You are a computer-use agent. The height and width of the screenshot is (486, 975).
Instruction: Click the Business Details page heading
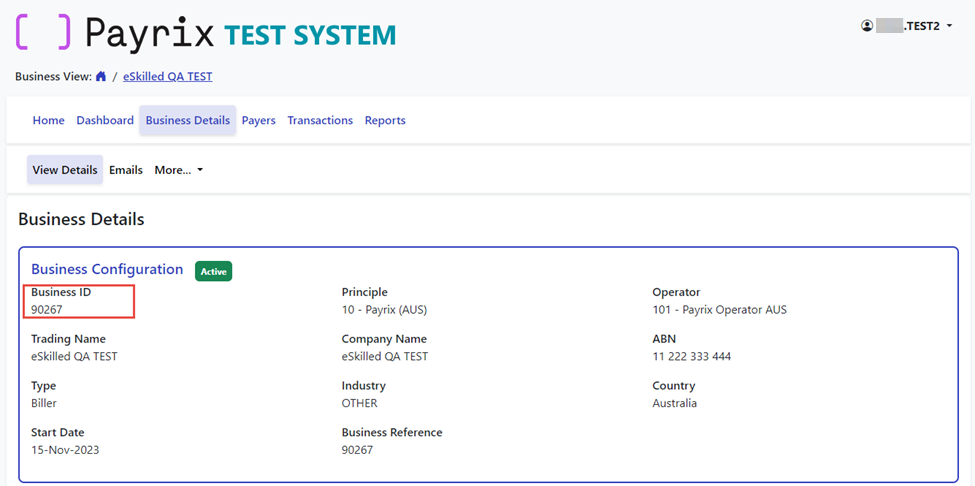tap(81, 219)
